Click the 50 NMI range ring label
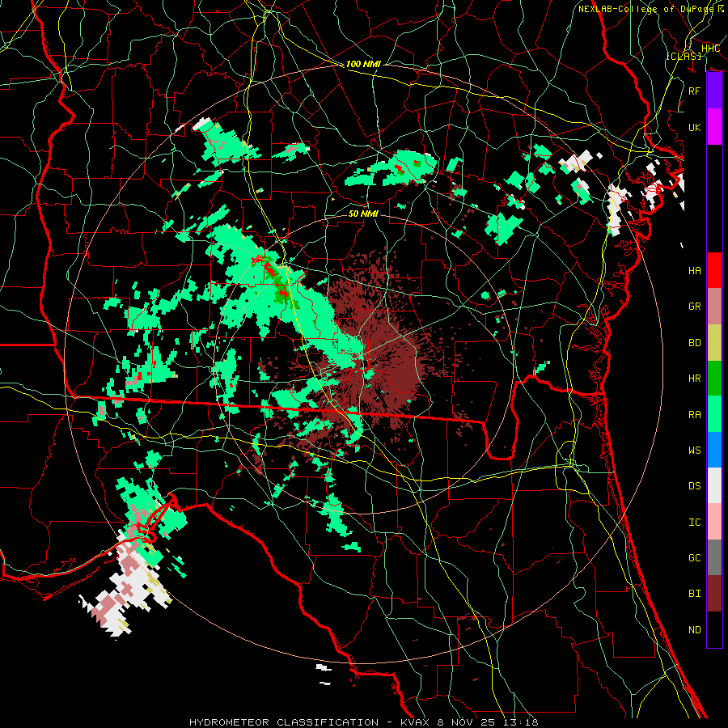The height and width of the screenshot is (728, 728). point(363,214)
